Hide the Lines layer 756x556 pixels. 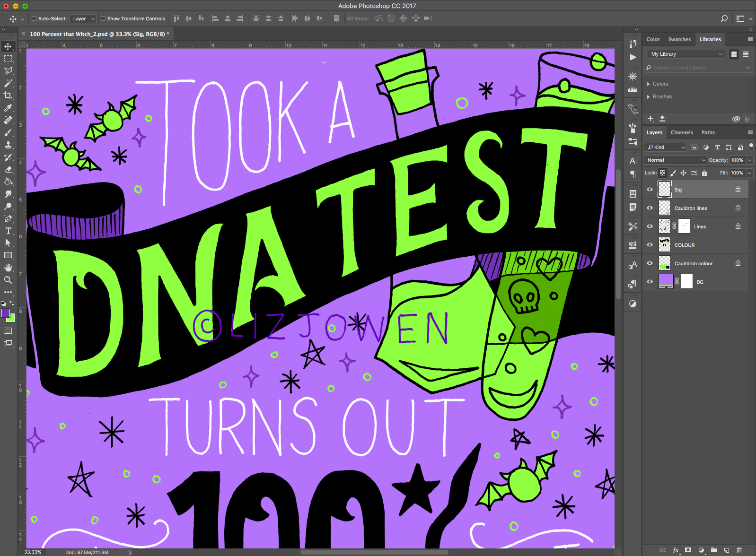click(650, 226)
